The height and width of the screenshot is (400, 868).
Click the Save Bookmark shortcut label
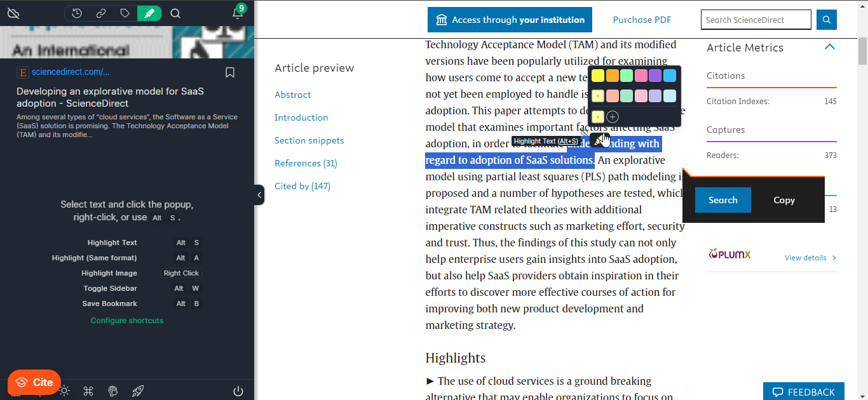[109, 303]
